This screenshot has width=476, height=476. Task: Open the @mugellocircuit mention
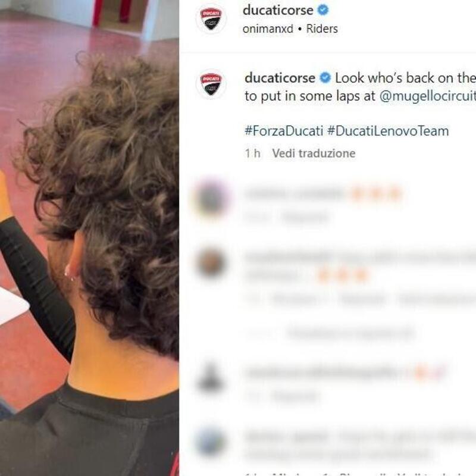(427, 96)
